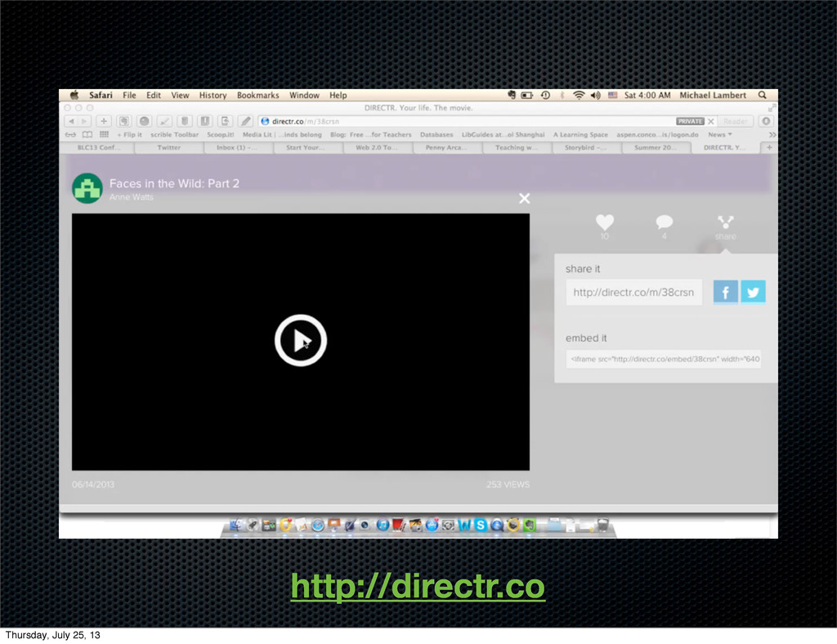Open the volume control icon

[x=596, y=95]
